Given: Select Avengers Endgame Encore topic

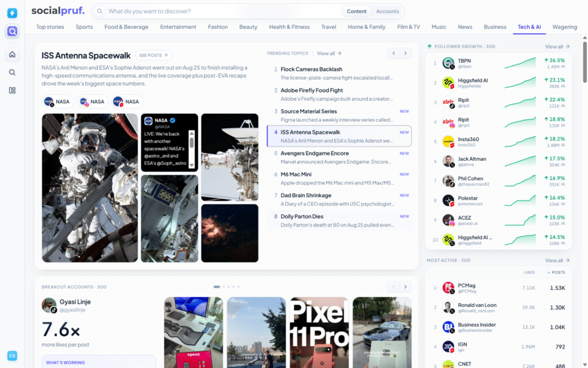Looking at the screenshot, I should (339, 158).
